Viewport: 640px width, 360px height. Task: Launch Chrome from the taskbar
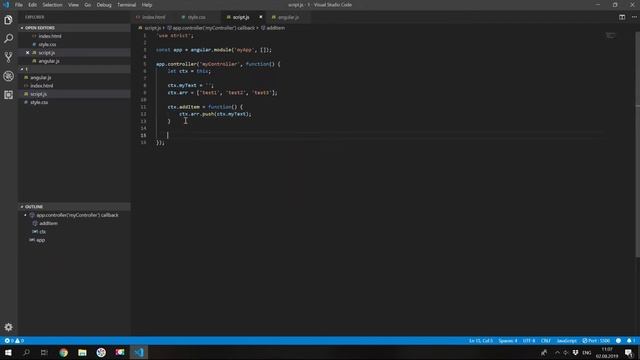pos(63,352)
